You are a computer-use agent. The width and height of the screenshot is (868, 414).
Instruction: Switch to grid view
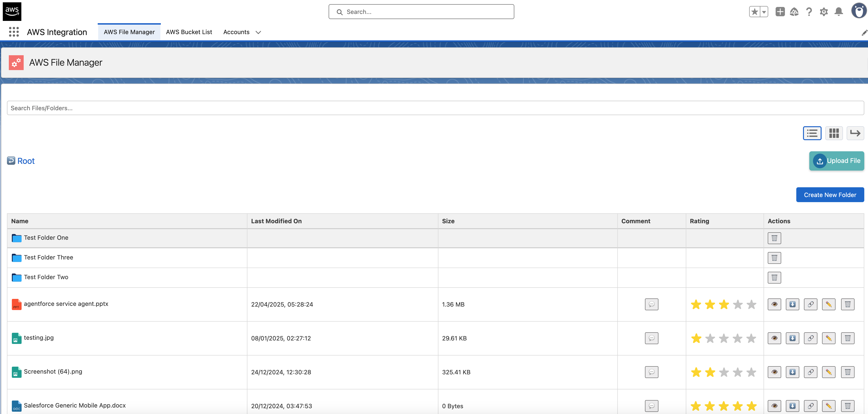[x=834, y=133]
